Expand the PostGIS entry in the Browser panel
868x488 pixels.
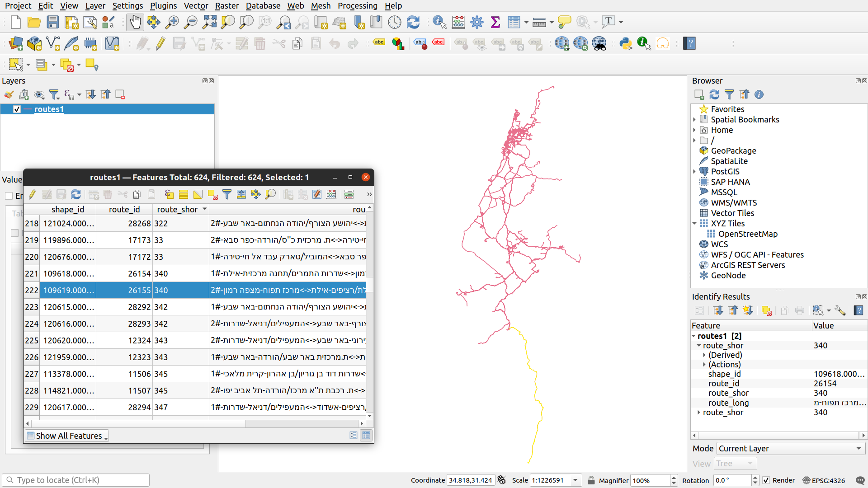(695, 171)
